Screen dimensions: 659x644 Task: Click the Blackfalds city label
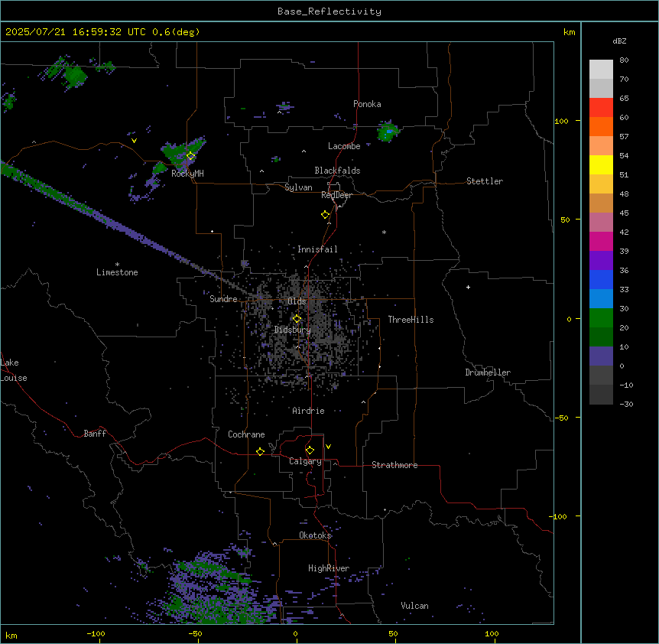337,171
